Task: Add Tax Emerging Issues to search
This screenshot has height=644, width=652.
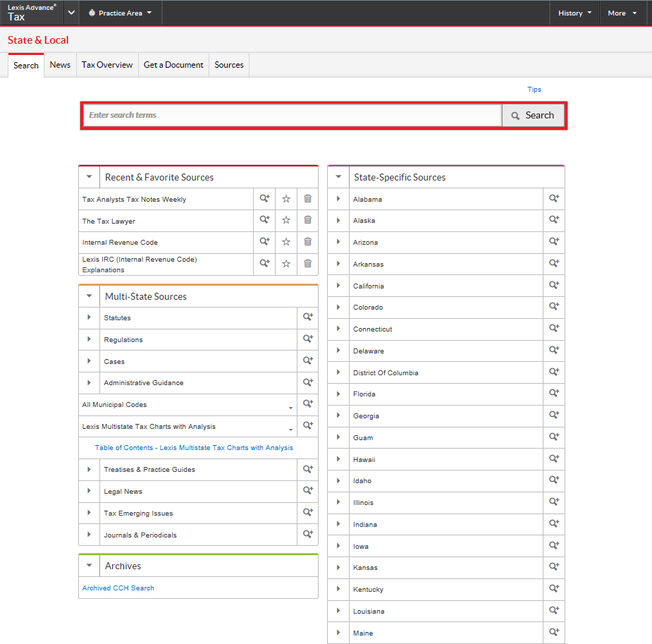Action: pos(308,513)
